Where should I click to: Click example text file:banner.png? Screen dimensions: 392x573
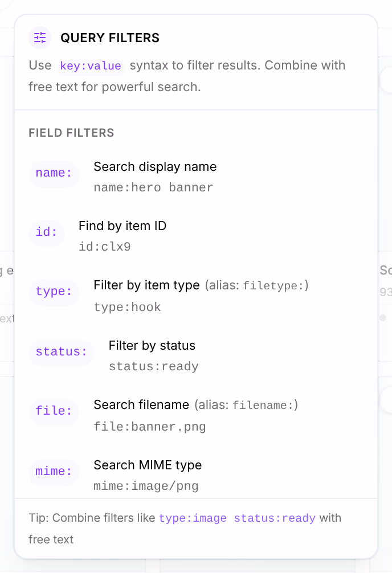pyautogui.click(x=149, y=427)
